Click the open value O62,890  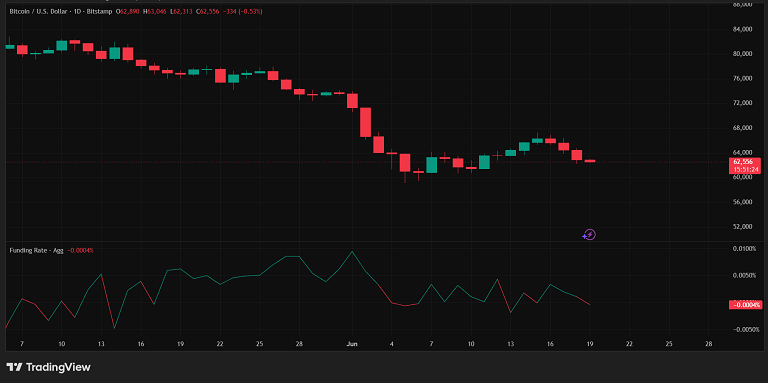(x=129, y=11)
